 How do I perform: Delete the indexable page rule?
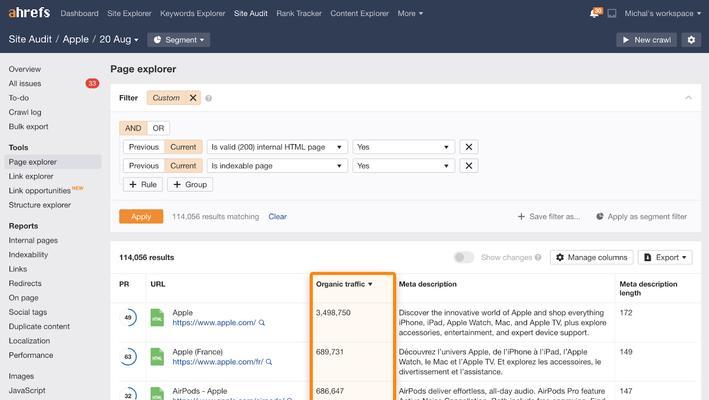point(468,166)
